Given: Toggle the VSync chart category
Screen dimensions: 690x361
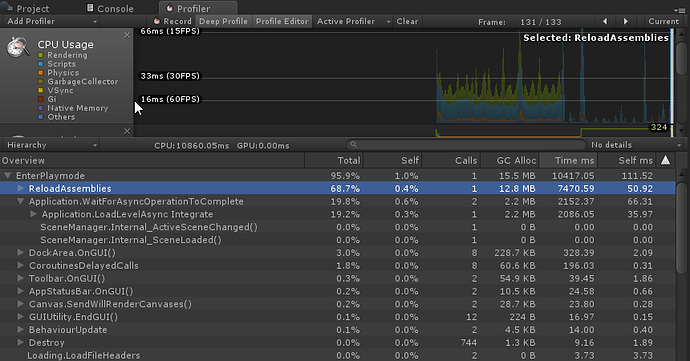Looking at the screenshot, I should [40, 90].
